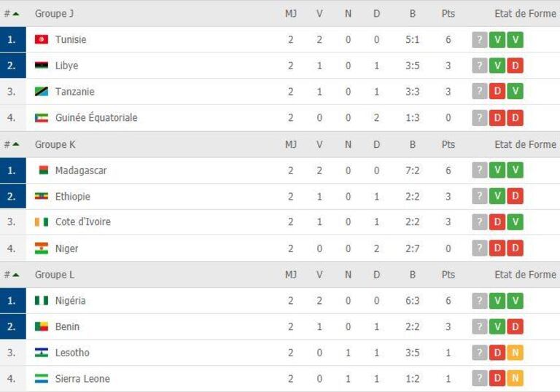Click the Nigéria flag icon

coord(42,301)
